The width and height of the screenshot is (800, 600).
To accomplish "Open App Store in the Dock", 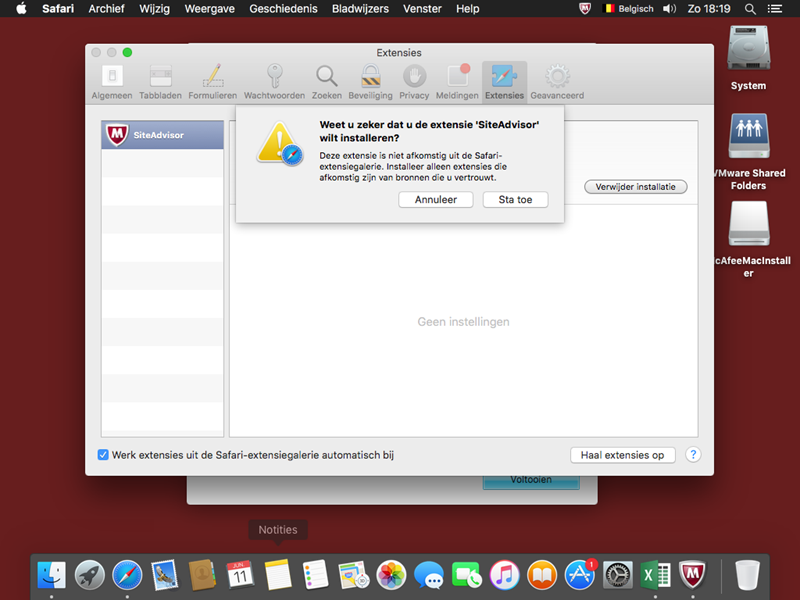I will (580, 575).
